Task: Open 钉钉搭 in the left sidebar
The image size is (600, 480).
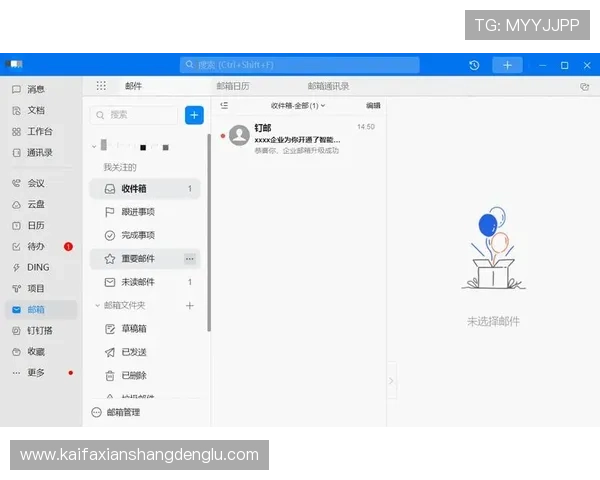Action: click(x=33, y=331)
